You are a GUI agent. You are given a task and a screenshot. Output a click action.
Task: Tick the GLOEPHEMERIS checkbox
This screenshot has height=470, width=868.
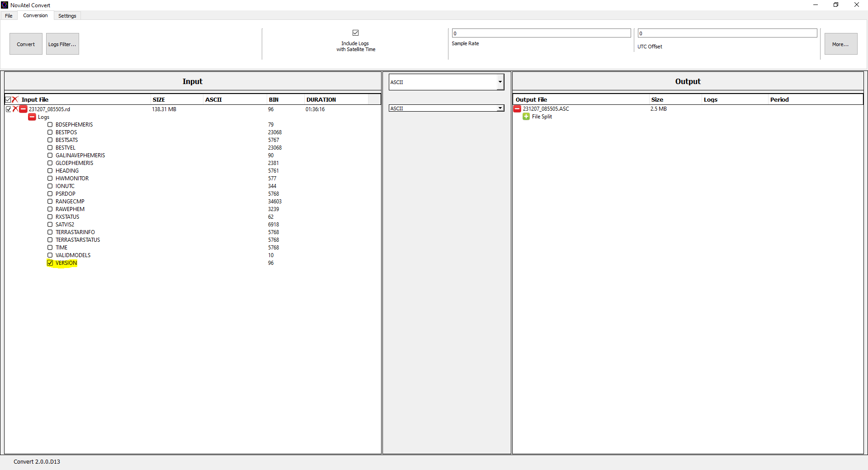pyautogui.click(x=50, y=163)
